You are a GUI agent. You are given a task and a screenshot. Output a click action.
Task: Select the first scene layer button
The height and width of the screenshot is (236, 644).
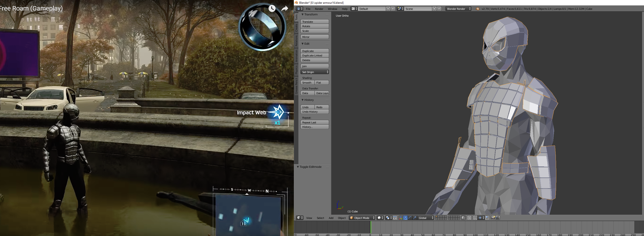437,217
